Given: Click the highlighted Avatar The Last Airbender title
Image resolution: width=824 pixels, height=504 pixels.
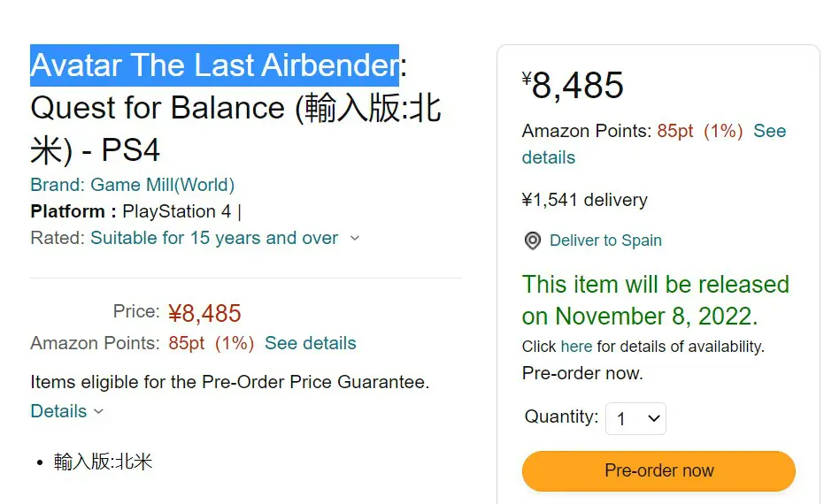Looking at the screenshot, I should 214,65.
